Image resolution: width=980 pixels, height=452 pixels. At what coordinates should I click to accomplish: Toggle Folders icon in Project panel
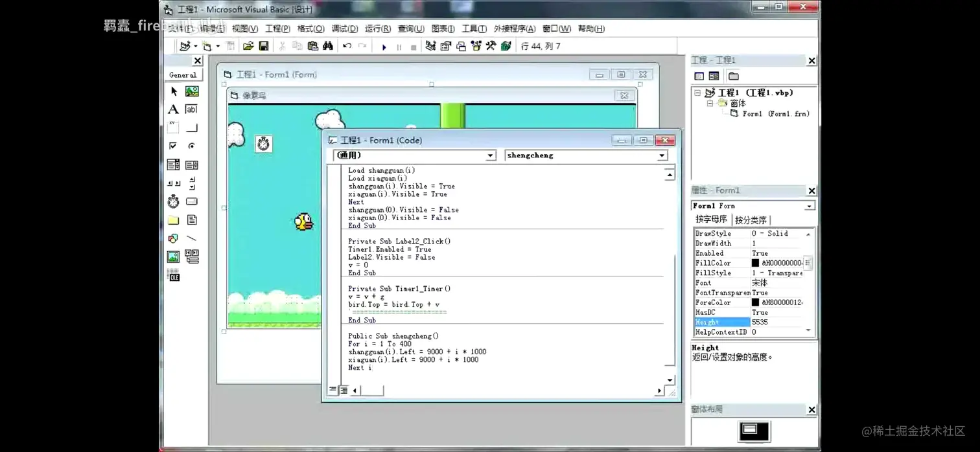[x=733, y=76]
